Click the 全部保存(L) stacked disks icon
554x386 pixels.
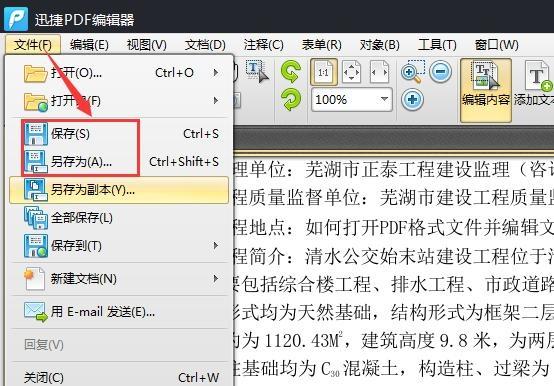[36, 218]
